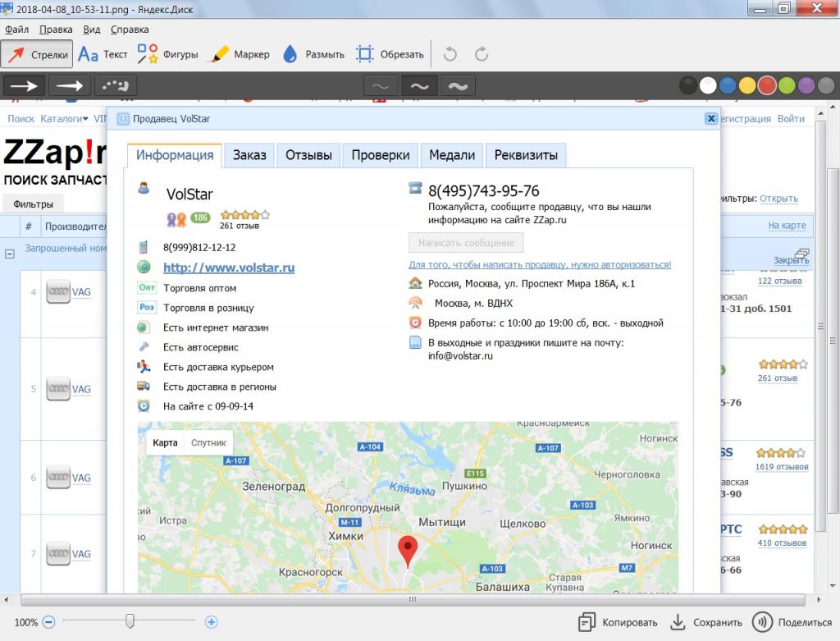Image resolution: width=840 pixels, height=641 pixels.
Task: Switch to the Проверки tab
Action: (381, 155)
